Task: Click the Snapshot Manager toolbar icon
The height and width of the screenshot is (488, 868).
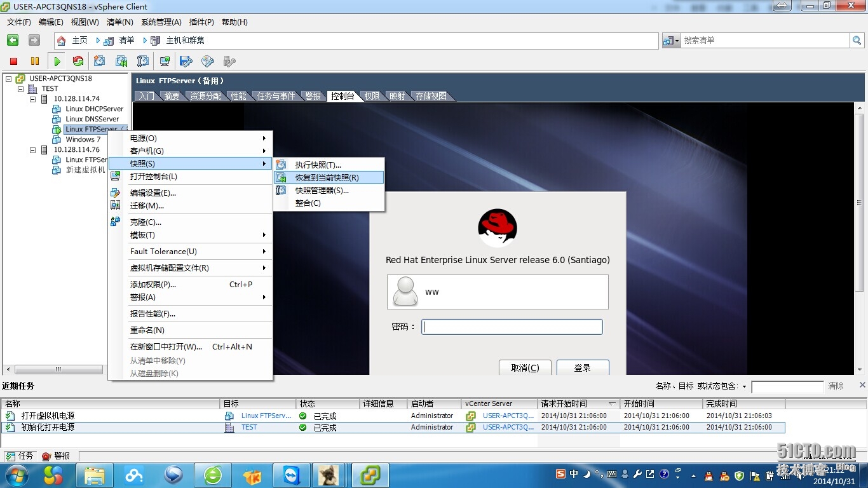Action: pos(143,61)
